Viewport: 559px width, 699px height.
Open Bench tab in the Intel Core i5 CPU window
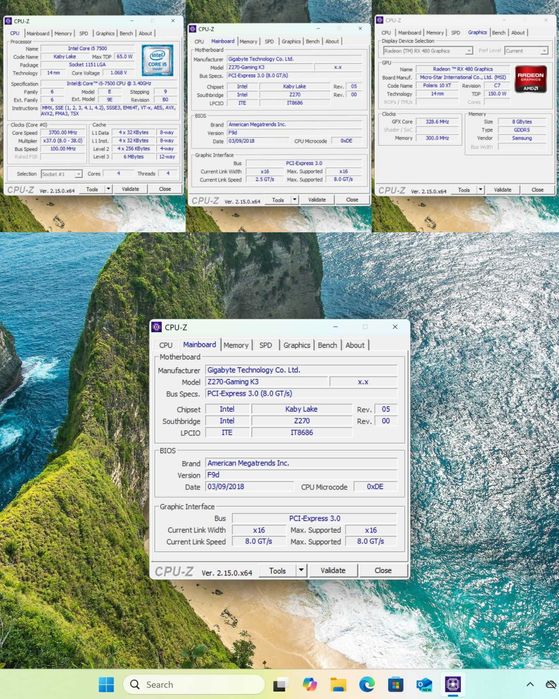[x=126, y=33]
